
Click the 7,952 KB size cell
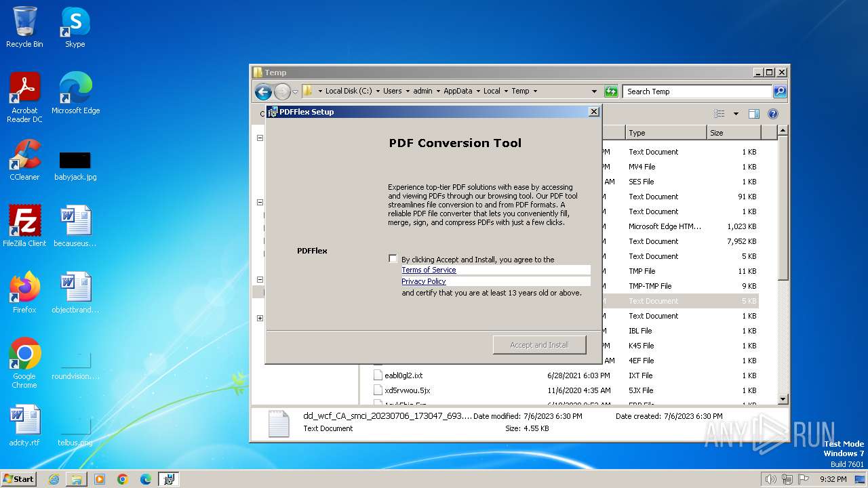[741, 241]
